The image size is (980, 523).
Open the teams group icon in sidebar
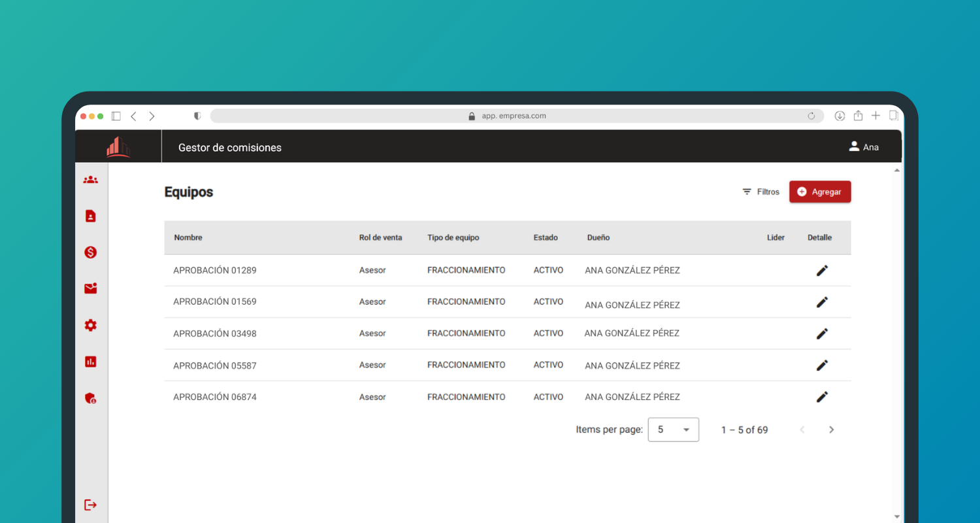click(x=91, y=180)
